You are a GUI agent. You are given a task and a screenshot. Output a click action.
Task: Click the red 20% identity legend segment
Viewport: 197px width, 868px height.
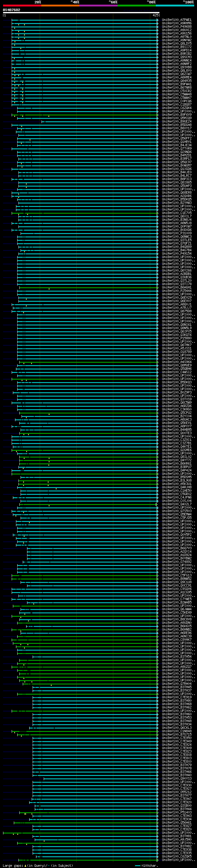coord(22,6)
